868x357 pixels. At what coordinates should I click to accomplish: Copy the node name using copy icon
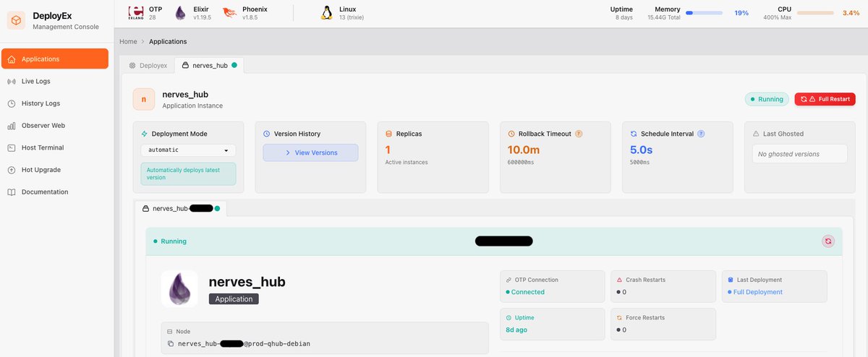pyautogui.click(x=171, y=343)
